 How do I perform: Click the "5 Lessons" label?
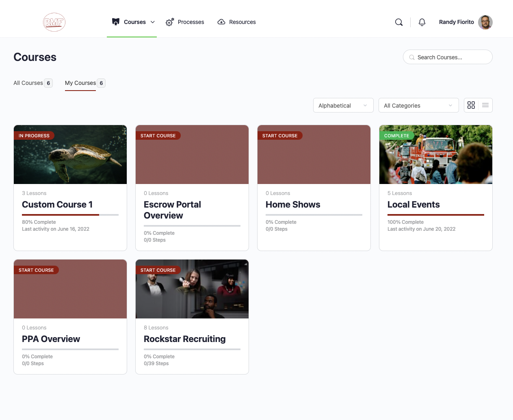[400, 193]
